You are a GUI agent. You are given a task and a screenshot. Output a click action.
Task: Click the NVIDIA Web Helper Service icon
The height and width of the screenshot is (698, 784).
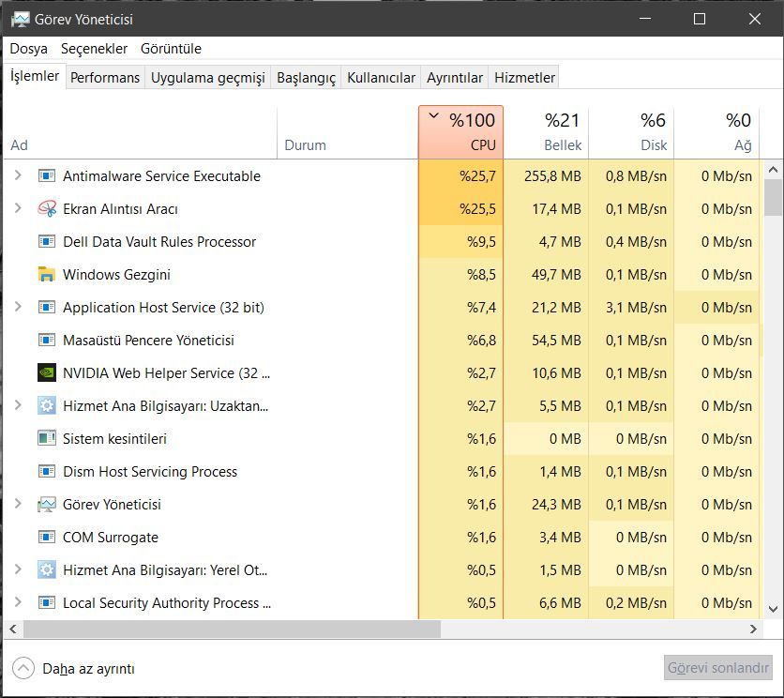tap(47, 372)
